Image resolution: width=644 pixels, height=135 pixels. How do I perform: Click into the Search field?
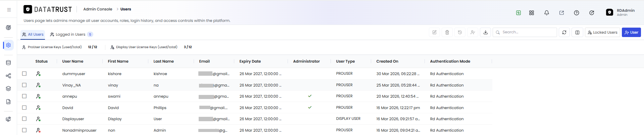click(x=525, y=32)
